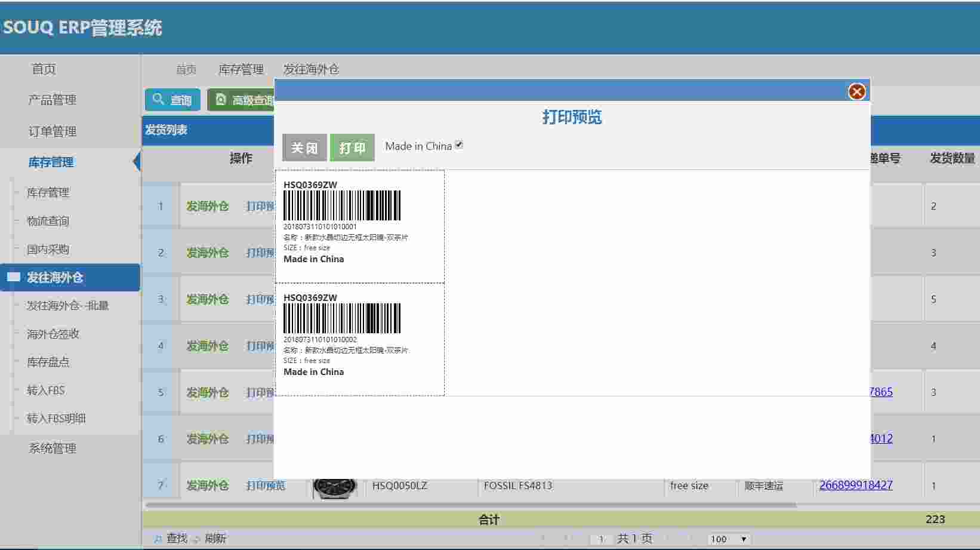The image size is (980, 550).
Task: Click the 首页 breadcrumb link
Action: 186,69
